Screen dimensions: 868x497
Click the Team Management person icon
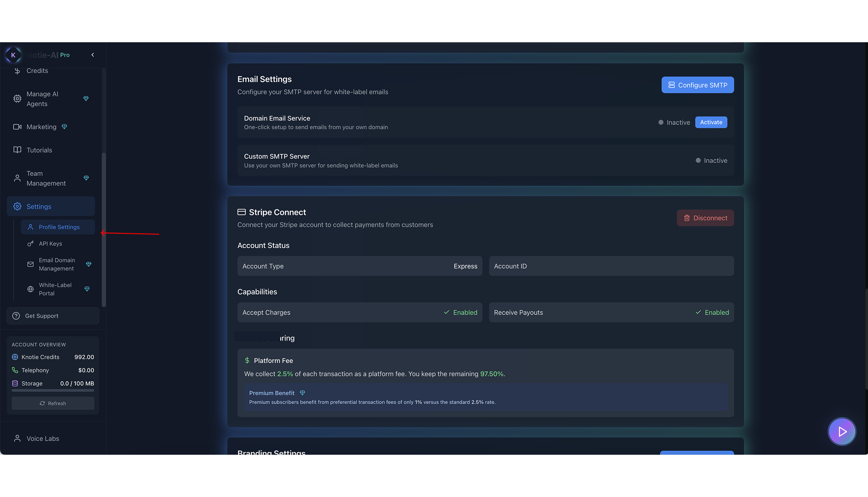pos(17,178)
